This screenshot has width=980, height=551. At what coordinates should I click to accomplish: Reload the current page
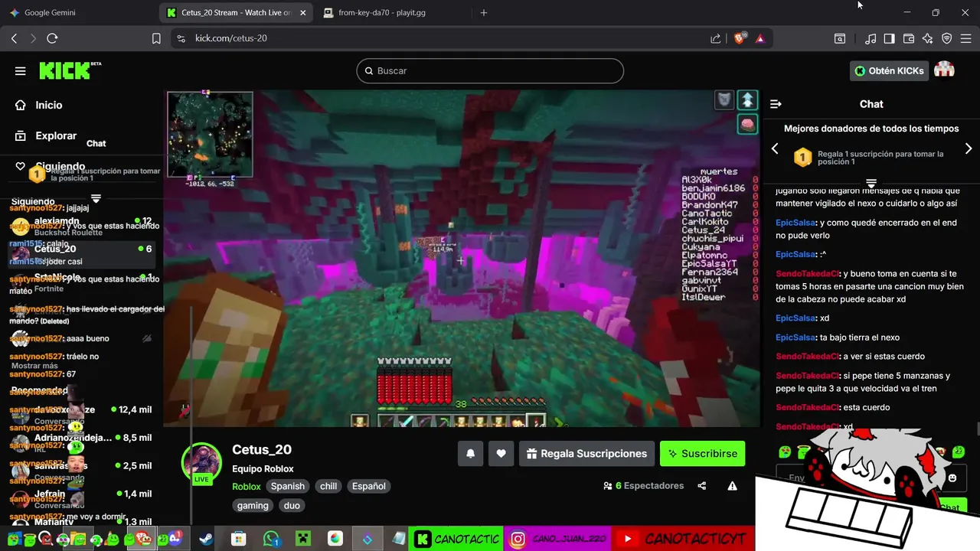click(52, 38)
